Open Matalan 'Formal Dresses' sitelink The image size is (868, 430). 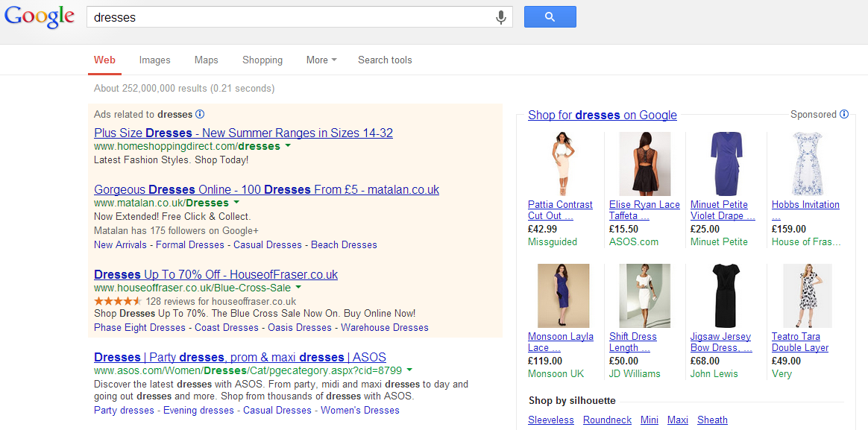(x=190, y=244)
